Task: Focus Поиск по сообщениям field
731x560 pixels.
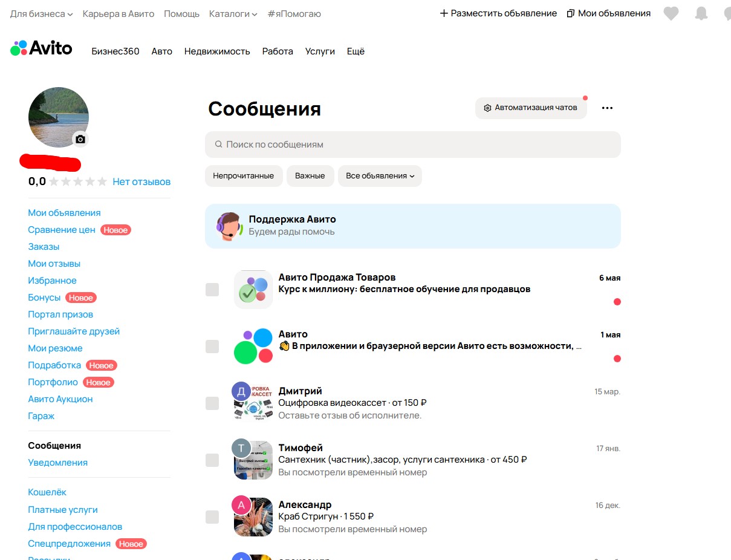Action: pos(413,145)
